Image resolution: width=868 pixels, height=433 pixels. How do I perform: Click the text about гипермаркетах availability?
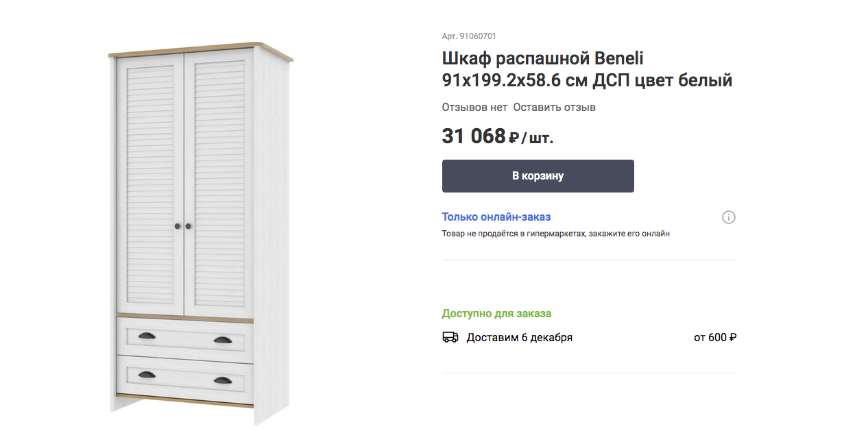click(x=555, y=234)
